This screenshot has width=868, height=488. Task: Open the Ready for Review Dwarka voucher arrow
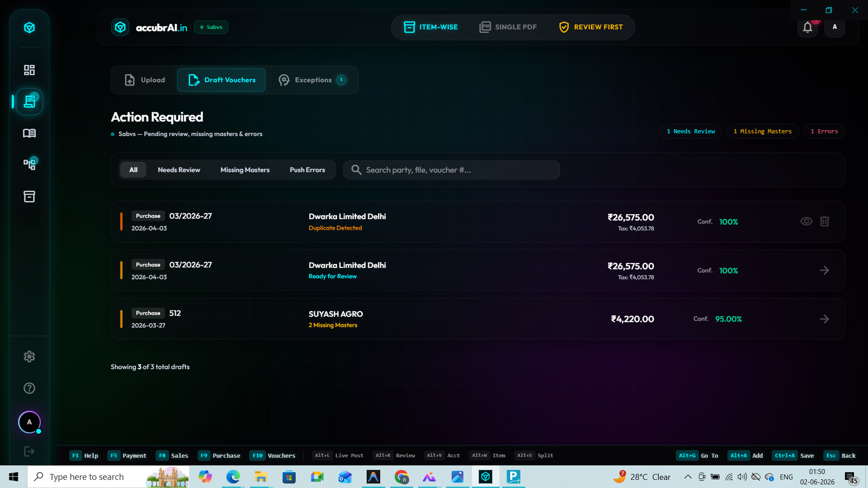coord(825,270)
